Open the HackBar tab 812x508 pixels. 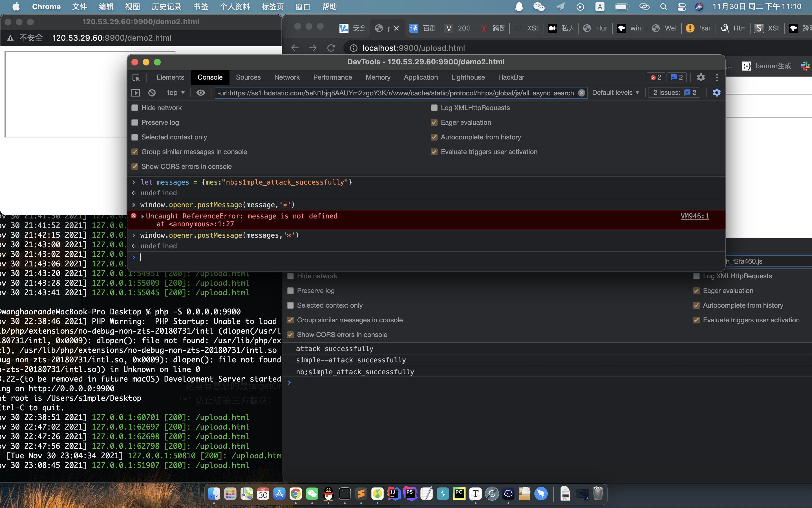click(511, 78)
